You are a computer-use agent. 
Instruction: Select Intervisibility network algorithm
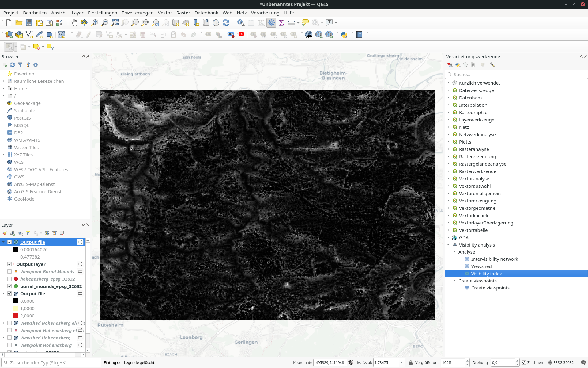pyautogui.click(x=495, y=259)
